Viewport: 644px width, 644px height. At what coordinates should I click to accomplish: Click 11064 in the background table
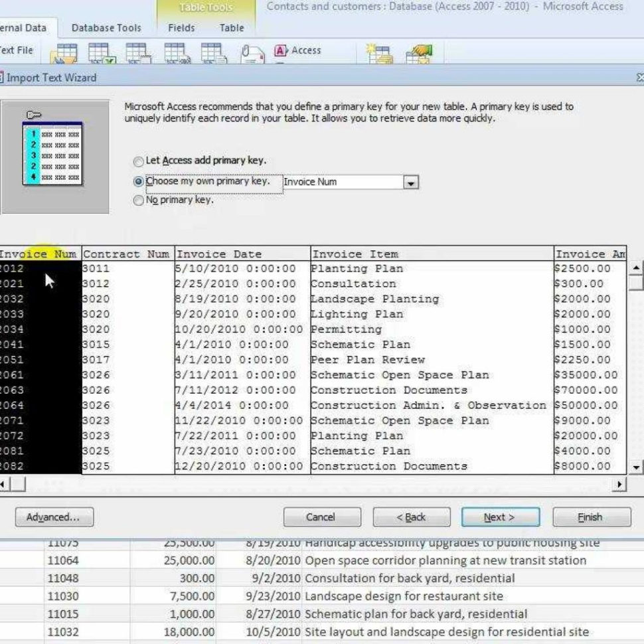coord(63,560)
